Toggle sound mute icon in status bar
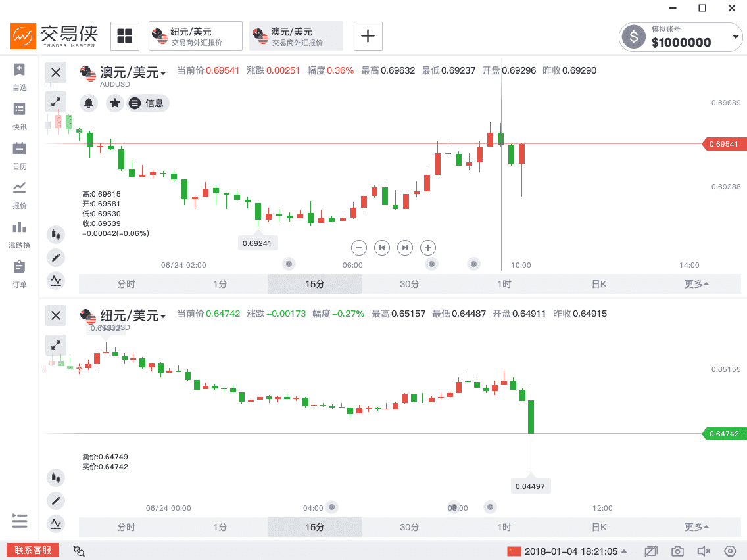Image resolution: width=747 pixels, height=560 pixels. [704, 551]
